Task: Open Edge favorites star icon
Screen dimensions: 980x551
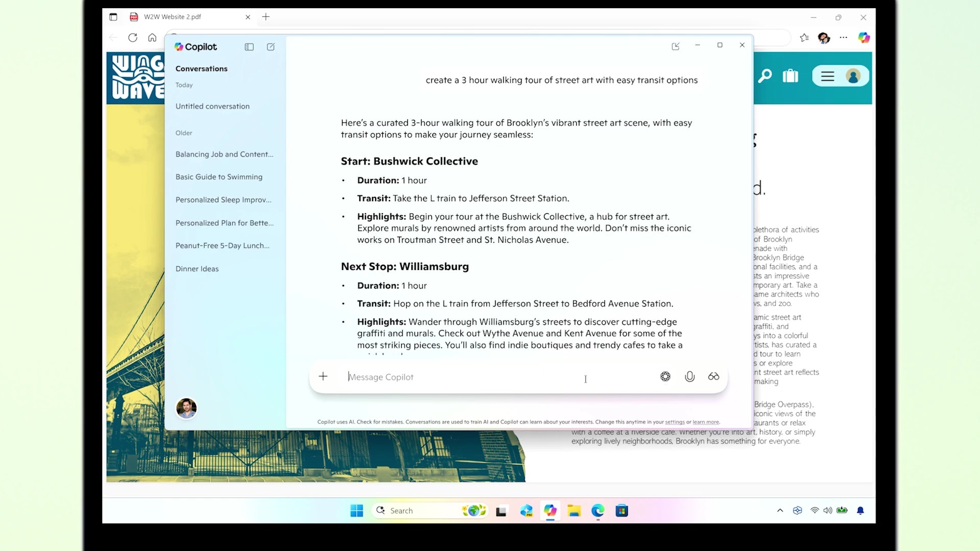Action: coord(804,37)
